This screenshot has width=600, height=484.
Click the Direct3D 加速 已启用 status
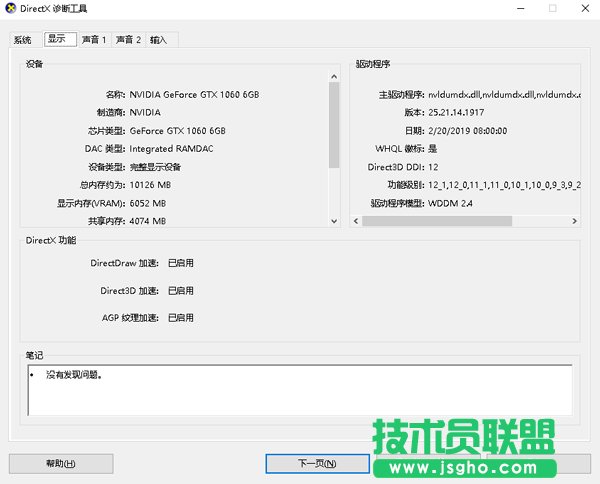pyautogui.click(x=181, y=291)
